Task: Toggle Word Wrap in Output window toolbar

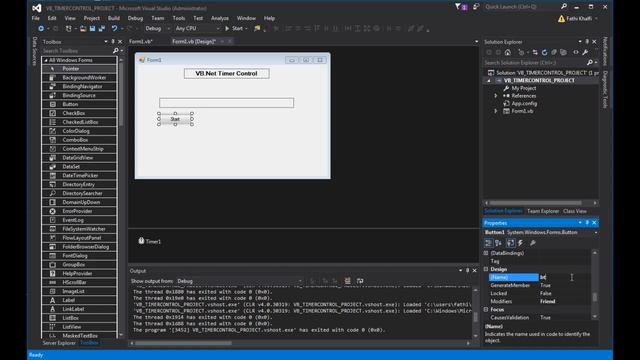Action: [x=360, y=281]
